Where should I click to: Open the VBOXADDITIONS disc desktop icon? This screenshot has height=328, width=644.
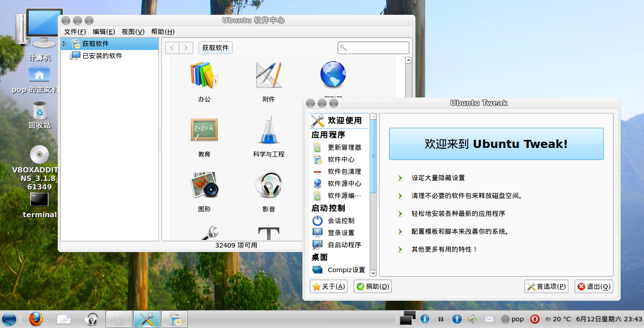pos(39,168)
